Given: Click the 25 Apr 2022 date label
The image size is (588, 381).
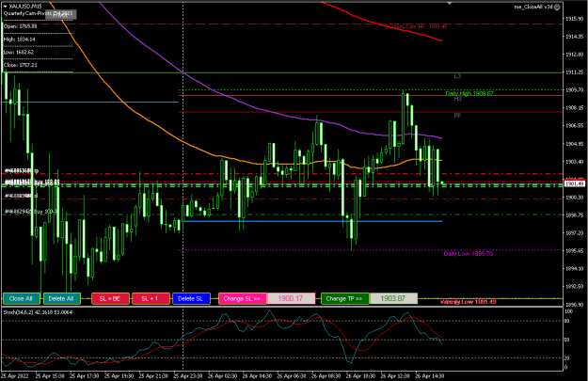Looking at the screenshot, I should pos(14,375).
